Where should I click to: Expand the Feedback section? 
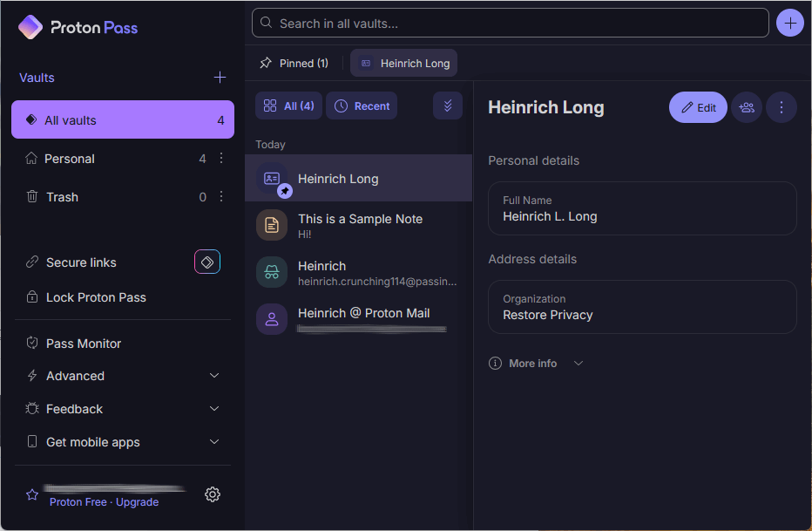coord(123,409)
